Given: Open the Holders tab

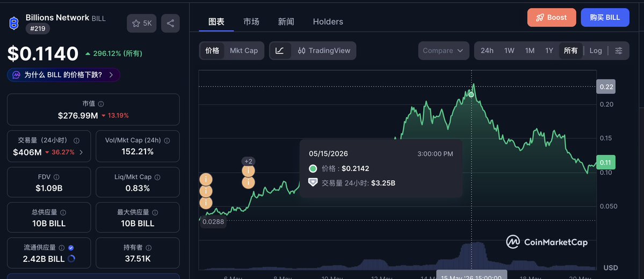Looking at the screenshot, I should pos(328,22).
